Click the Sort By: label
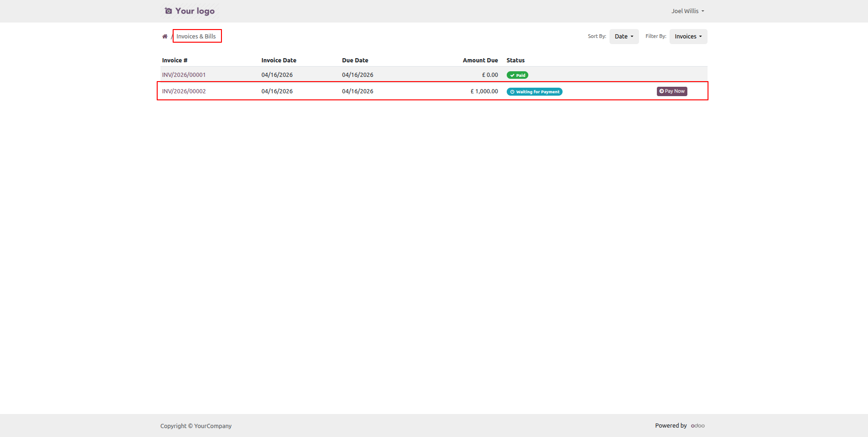This screenshot has width=868, height=437. [x=597, y=37]
